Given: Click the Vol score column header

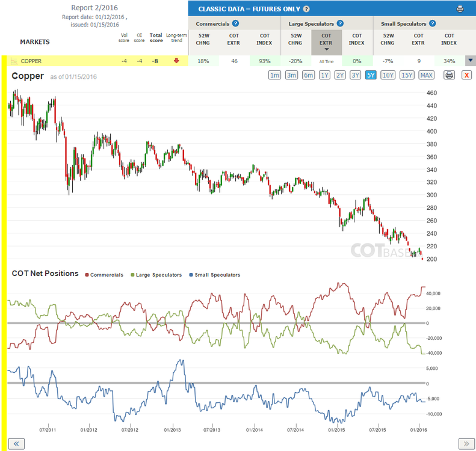Looking at the screenshot, I should click(124, 38).
